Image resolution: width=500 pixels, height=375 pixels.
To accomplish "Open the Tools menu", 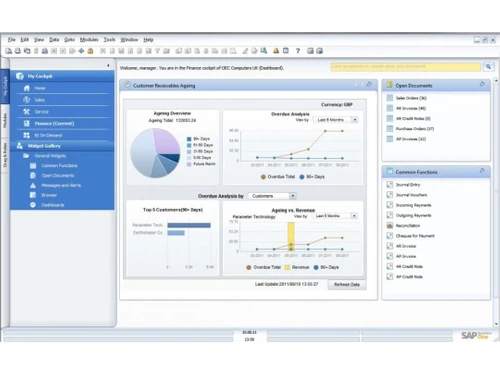I will pos(109,40).
